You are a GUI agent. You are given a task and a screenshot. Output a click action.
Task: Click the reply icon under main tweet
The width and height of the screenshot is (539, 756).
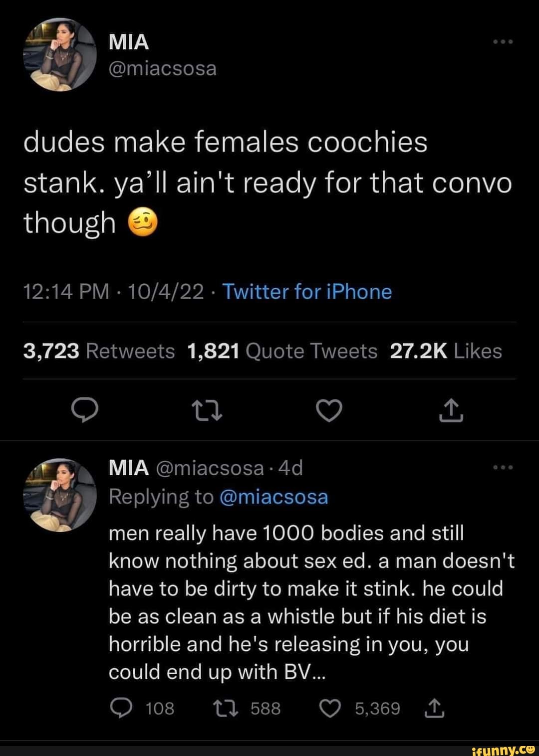coord(84,411)
